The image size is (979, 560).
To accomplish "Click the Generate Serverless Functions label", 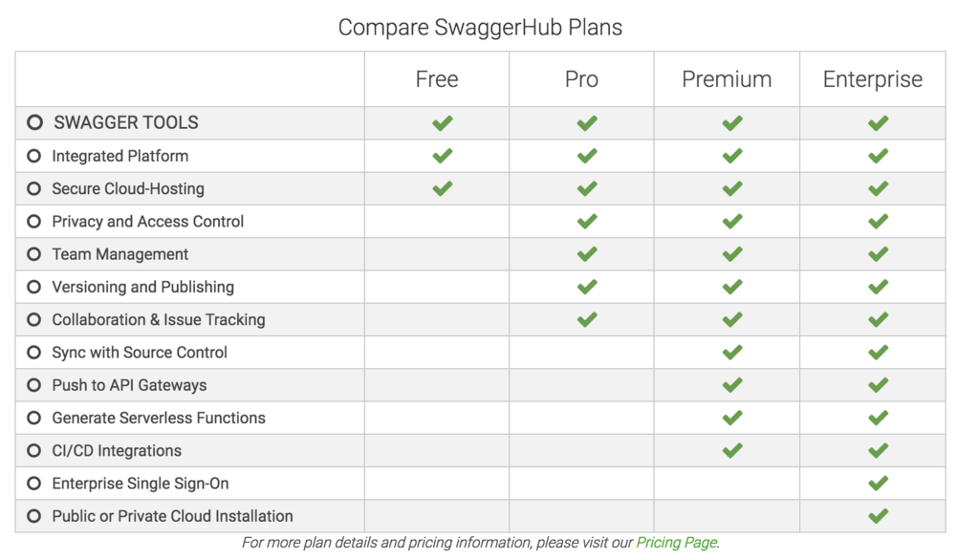I will [159, 418].
